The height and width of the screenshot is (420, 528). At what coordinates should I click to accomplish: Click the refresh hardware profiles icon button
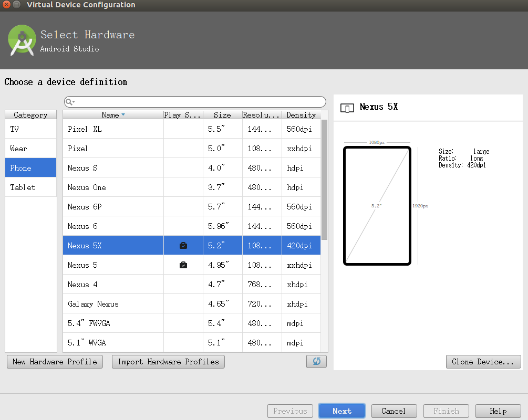pyautogui.click(x=316, y=361)
